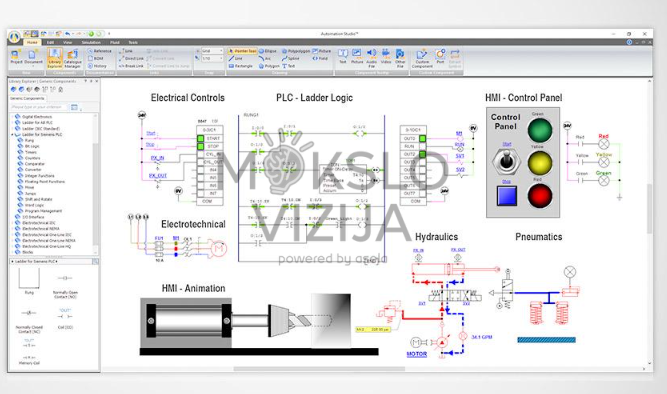Click the OUT2 output indicator on the PLC output card
The image size is (667, 394).
[422, 154]
